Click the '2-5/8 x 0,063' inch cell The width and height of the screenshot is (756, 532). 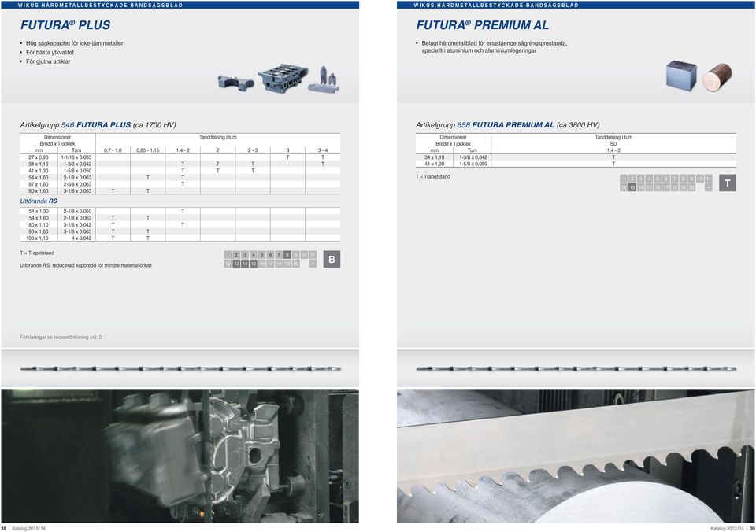pyautogui.click(x=77, y=184)
